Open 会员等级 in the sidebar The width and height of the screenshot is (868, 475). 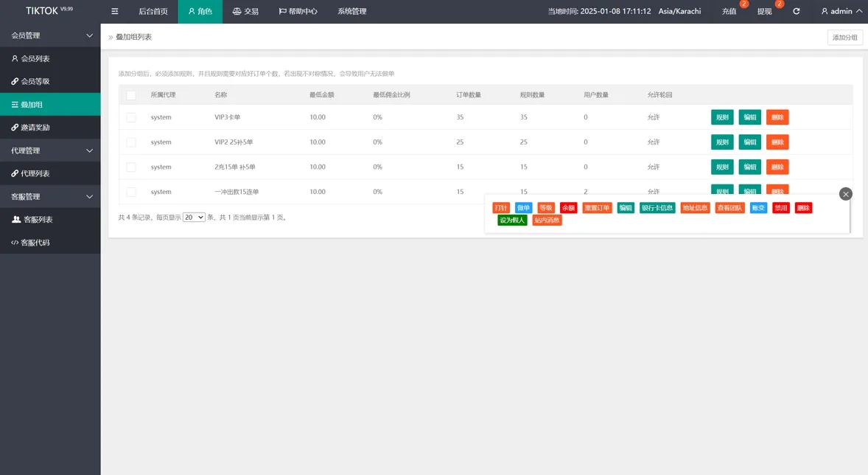coord(35,81)
